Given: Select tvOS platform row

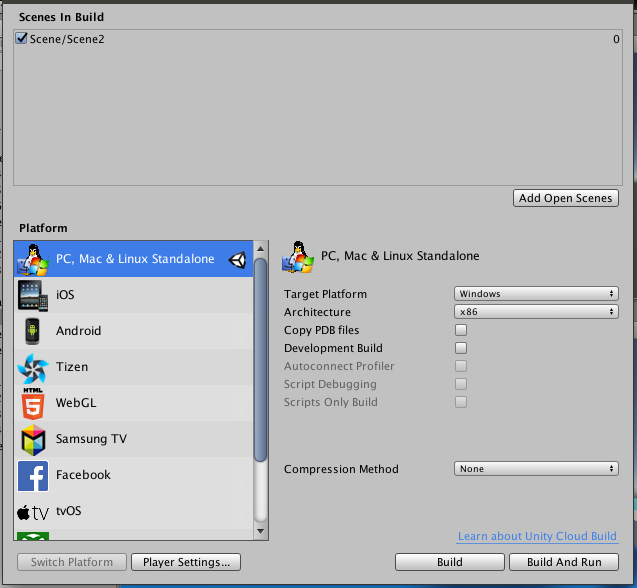Looking at the screenshot, I should 133,511.
